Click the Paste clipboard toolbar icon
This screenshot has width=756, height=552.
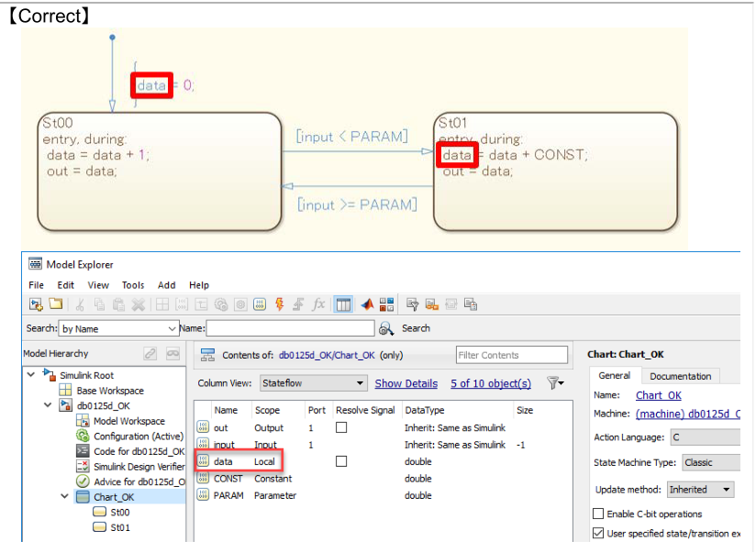(118, 304)
